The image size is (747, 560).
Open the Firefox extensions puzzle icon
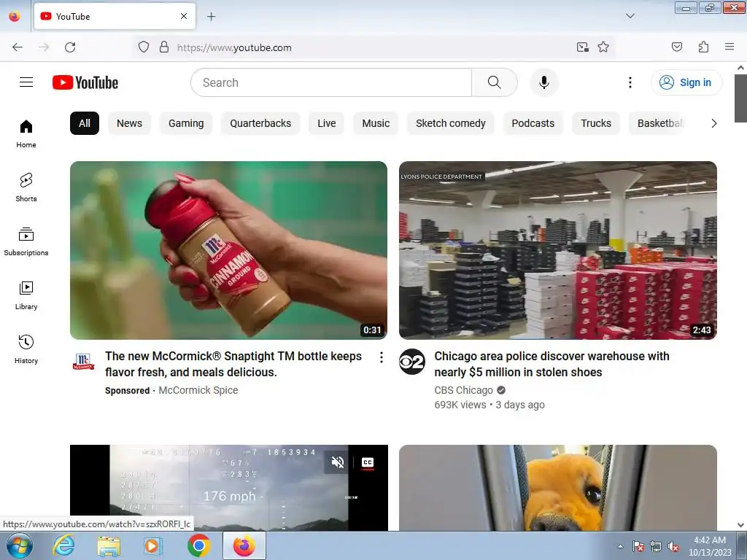click(703, 47)
